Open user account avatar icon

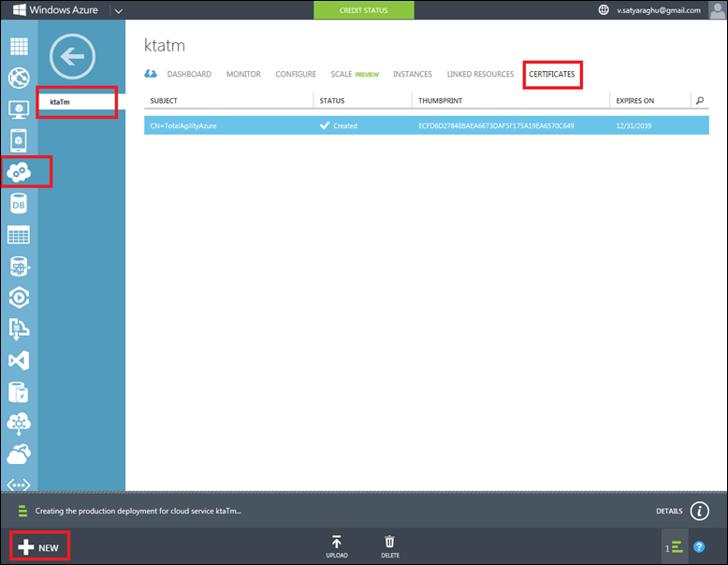pos(718,9)
